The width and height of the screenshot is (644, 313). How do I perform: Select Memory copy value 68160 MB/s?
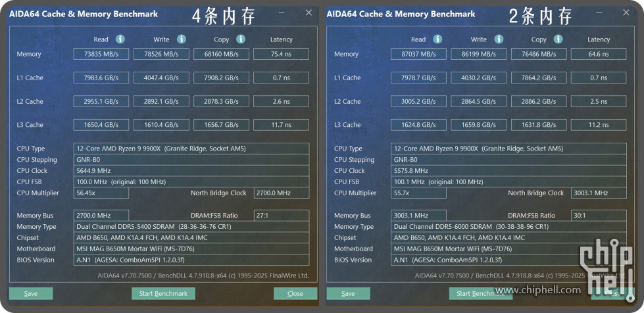pyautogui.click(x=222, y=54)
